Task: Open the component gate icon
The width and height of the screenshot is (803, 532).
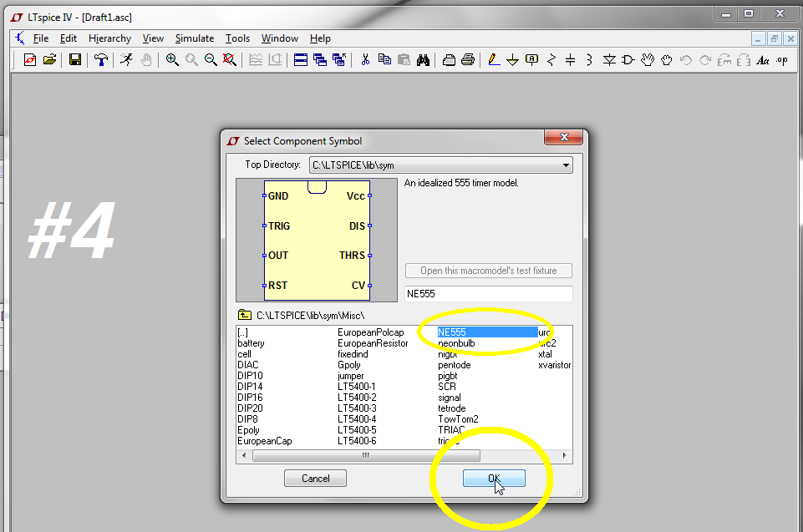Action: (628, 60)
